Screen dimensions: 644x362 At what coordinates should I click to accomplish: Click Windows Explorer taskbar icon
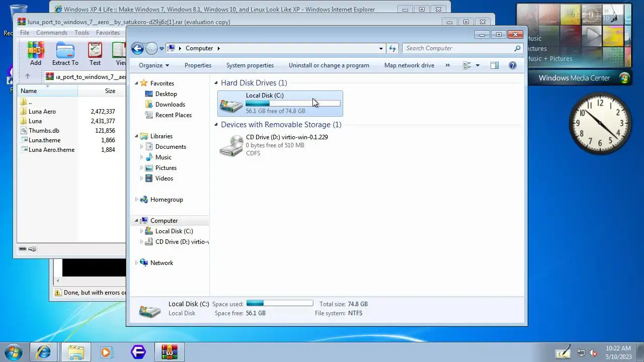75,352
